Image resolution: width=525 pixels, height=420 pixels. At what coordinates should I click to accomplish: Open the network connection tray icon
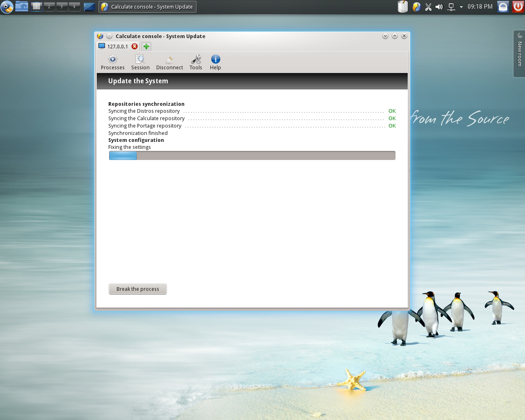coord(451,7)
